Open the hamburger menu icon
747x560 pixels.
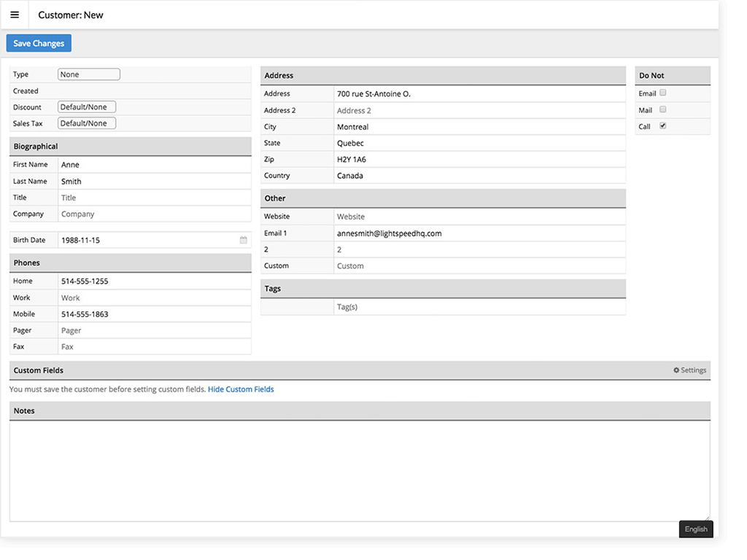(15, 15)
